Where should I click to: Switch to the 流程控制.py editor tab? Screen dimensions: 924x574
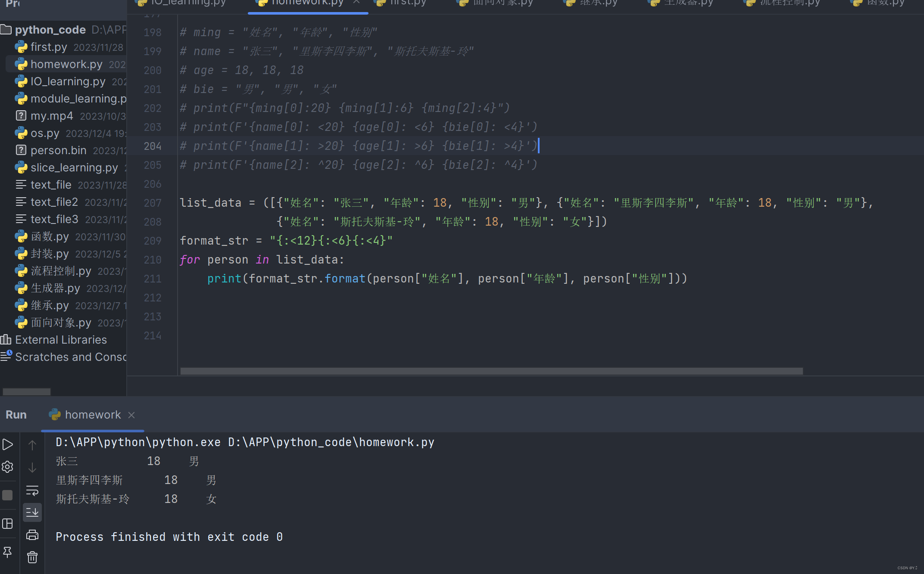[x=782, y=3]
